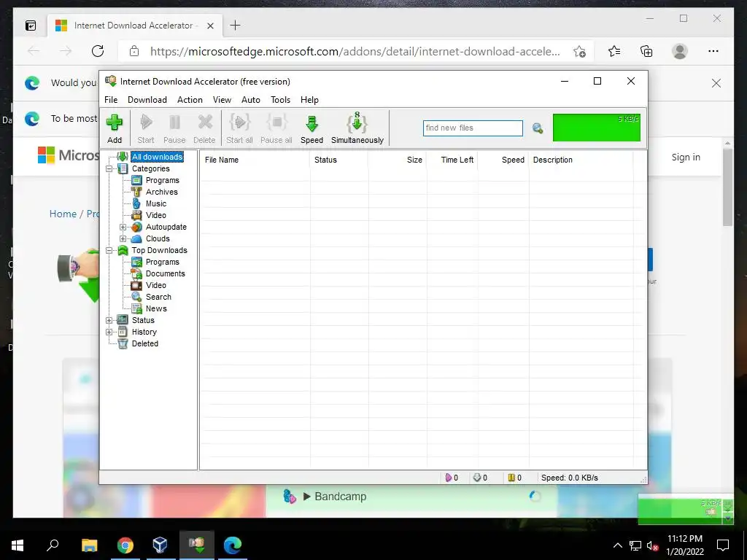Open Edge profile avatar icon
The image size is (747, 560).
[x=680, y=51]
